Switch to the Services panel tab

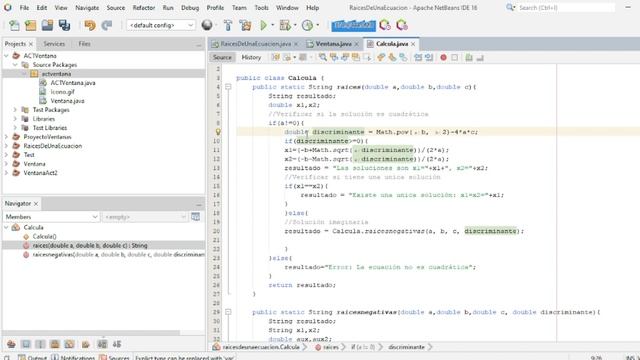pos(54,44)
